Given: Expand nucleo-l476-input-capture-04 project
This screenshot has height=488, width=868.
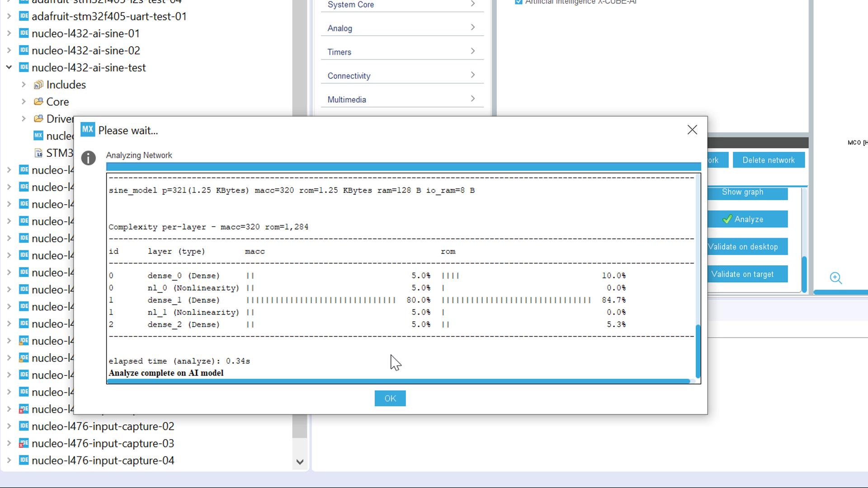Looking at the screenshot, I should 9,460.
